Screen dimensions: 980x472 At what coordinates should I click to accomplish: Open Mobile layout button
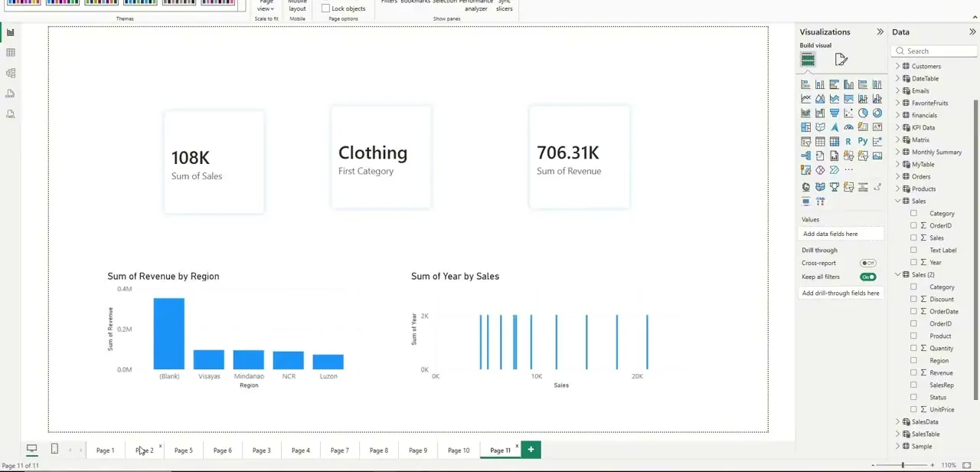click(x=297, y=6)
